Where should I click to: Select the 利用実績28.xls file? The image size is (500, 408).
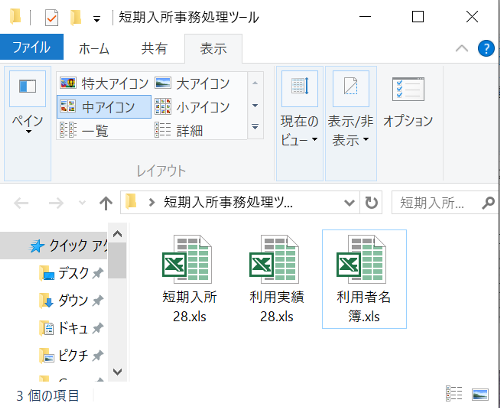277,279
